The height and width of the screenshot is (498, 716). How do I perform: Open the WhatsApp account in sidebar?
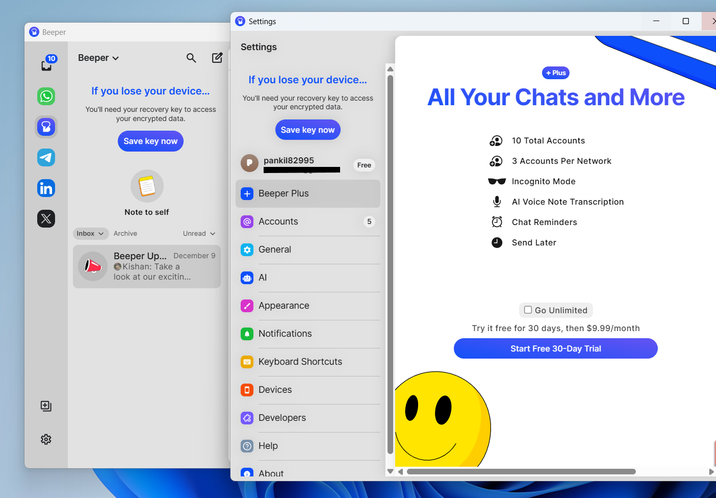coord(46,97)
